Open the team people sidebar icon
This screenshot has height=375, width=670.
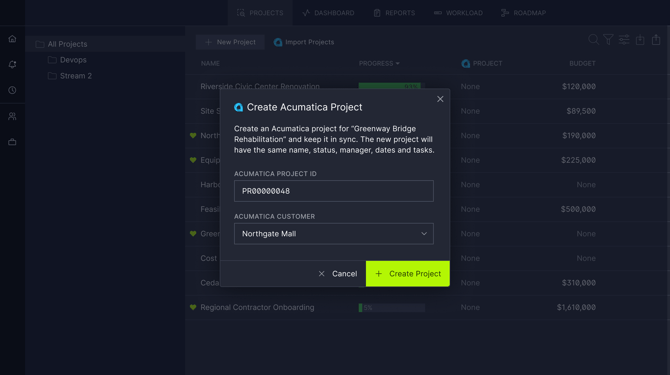12,116
